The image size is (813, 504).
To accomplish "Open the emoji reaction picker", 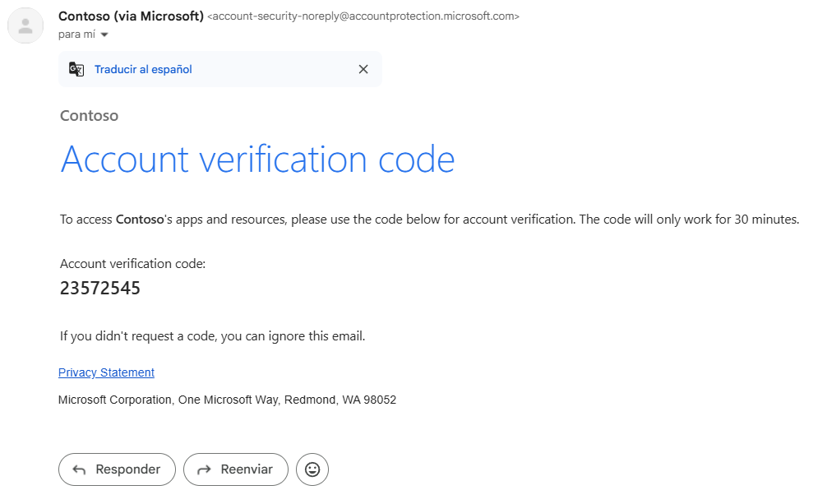I will point(312,469).
